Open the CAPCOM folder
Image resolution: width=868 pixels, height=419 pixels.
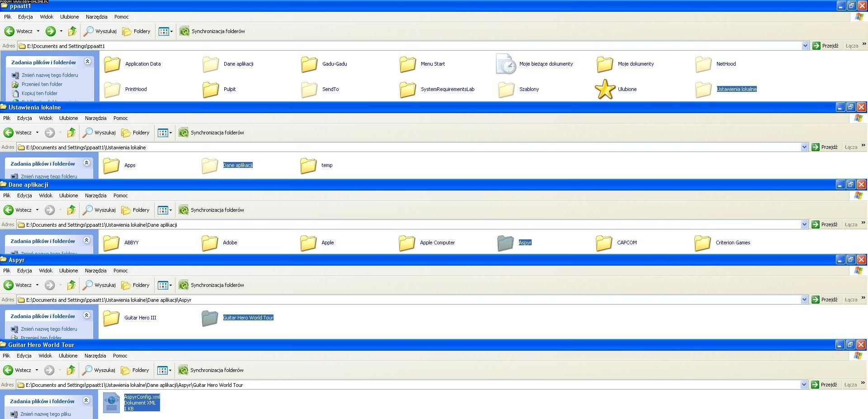616,243
